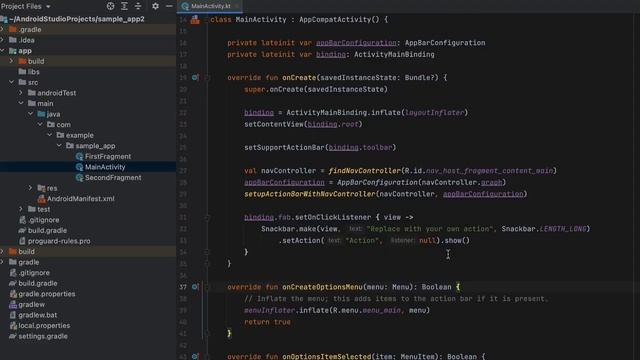
Task: Click Snackbar.LENGTH_LONG constant in code
Action: [544, 229]
